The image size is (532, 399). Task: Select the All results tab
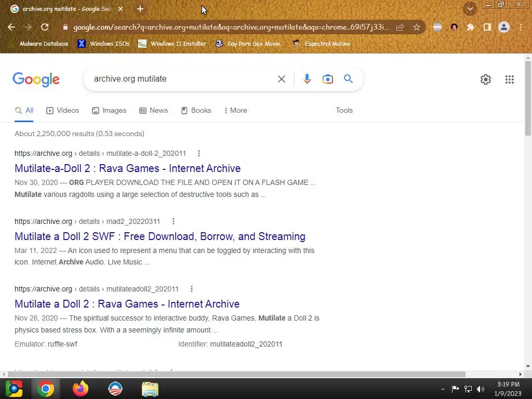24,111
